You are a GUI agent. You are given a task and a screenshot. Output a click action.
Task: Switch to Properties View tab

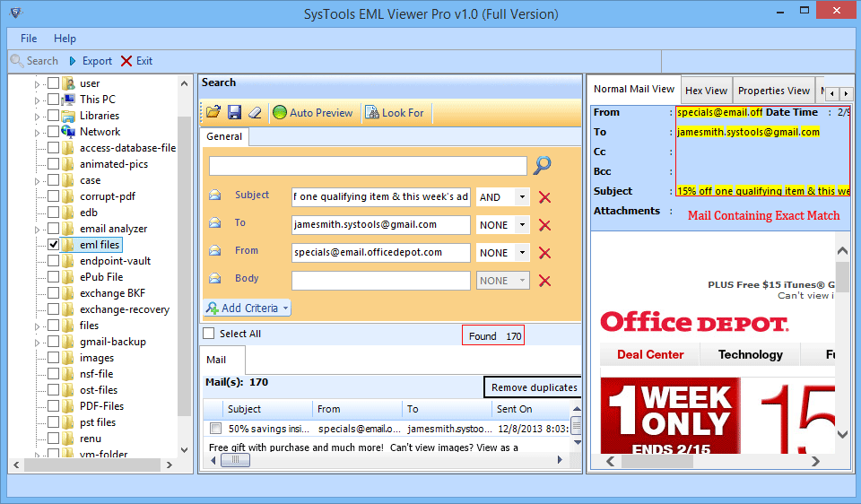[774, 91]
